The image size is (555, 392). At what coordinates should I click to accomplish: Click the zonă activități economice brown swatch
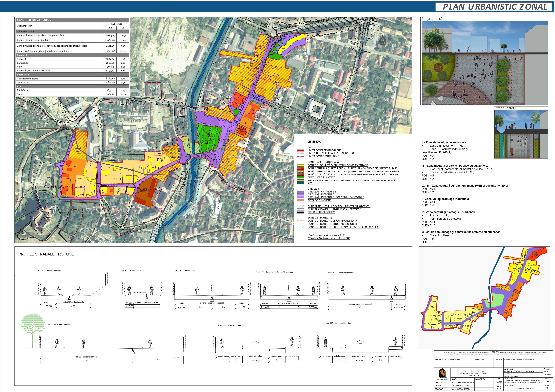tap(300, 174)
